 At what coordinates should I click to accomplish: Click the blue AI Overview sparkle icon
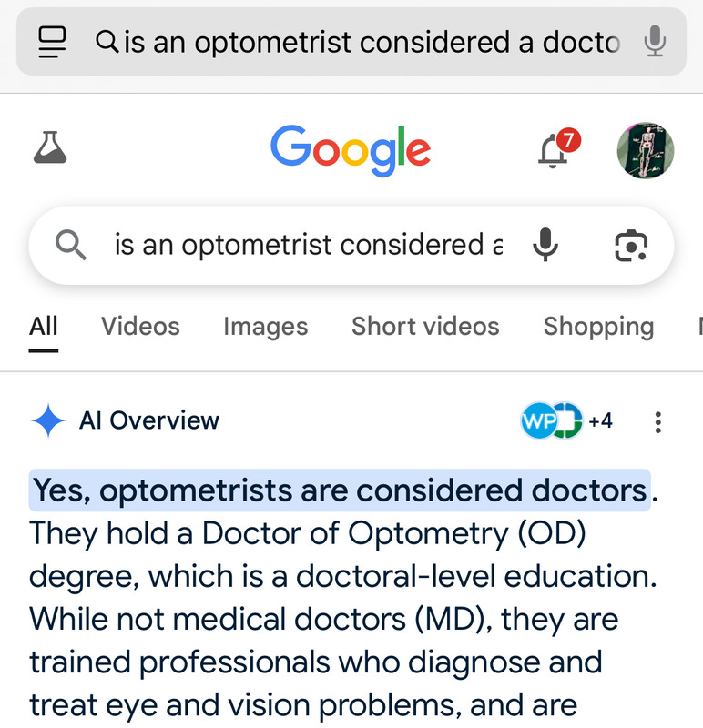tap(48, 420)
